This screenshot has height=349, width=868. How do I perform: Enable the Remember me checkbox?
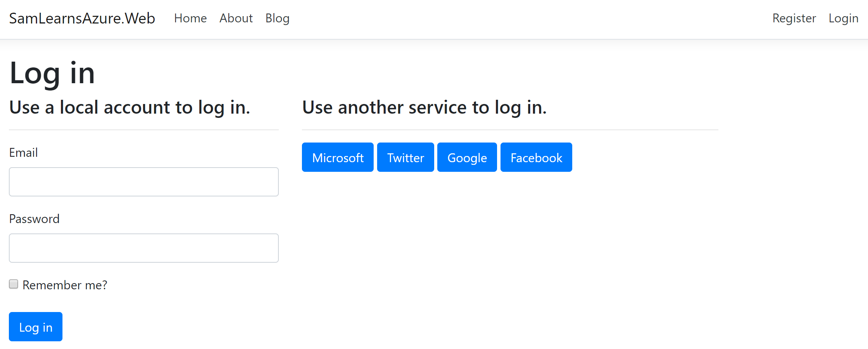13,284
